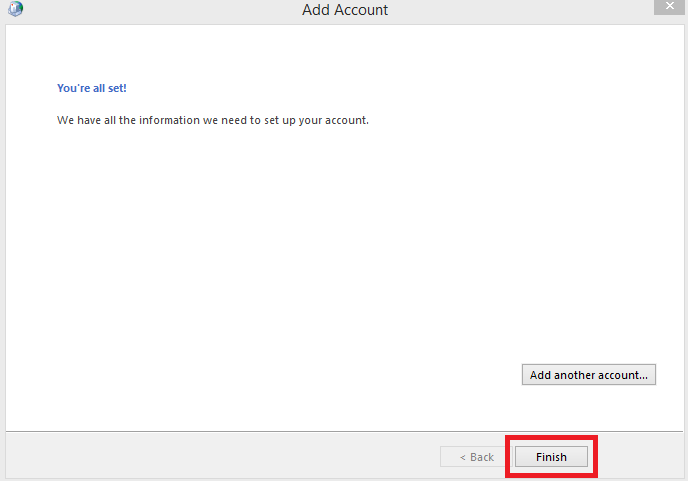Open Add another account dialog

(x=588, y=375)
